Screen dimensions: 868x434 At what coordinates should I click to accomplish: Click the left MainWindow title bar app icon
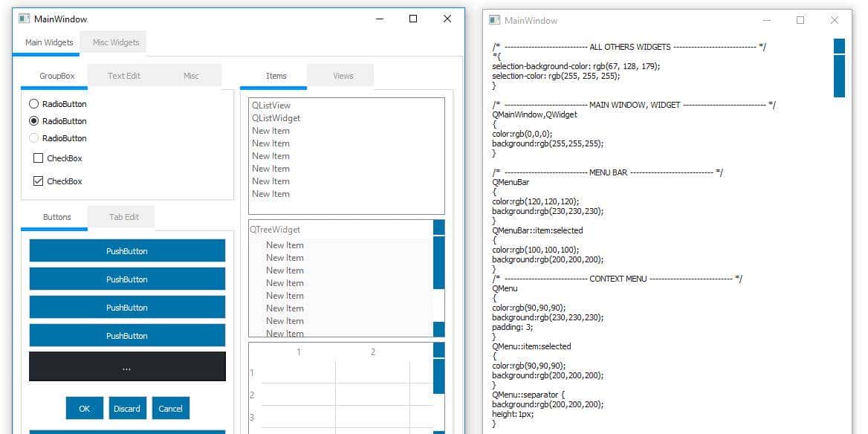[24, 19]
